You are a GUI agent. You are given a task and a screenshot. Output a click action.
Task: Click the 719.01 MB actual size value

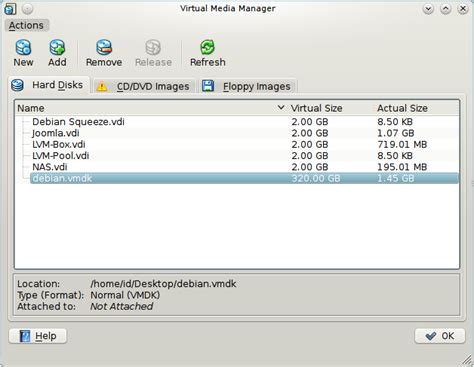pos(402,144)
